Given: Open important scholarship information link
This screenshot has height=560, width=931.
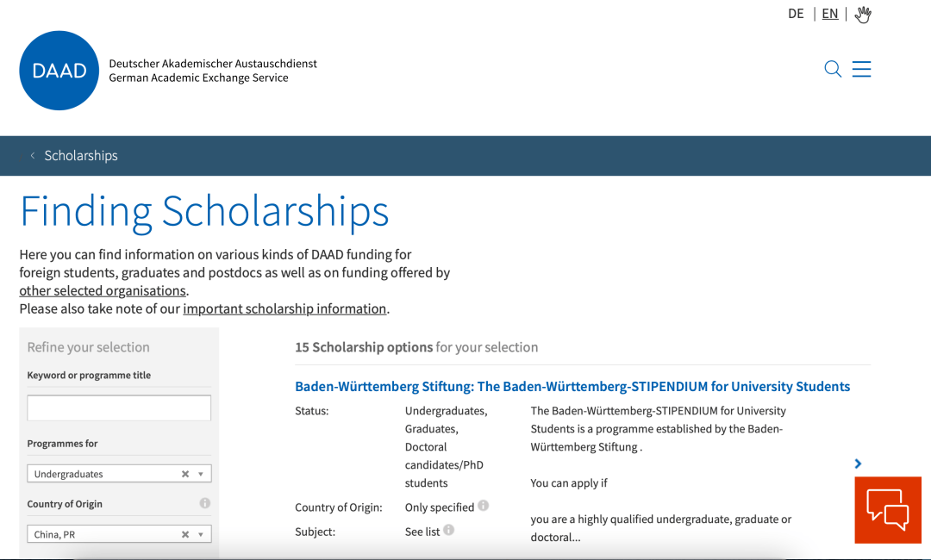Looking at the screenshot, I should (x=284, y=308).
